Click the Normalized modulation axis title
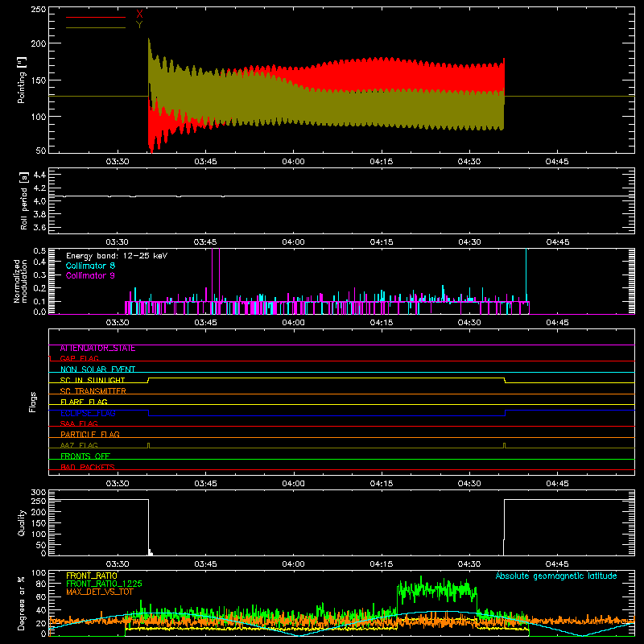 (x=21, y=281)
